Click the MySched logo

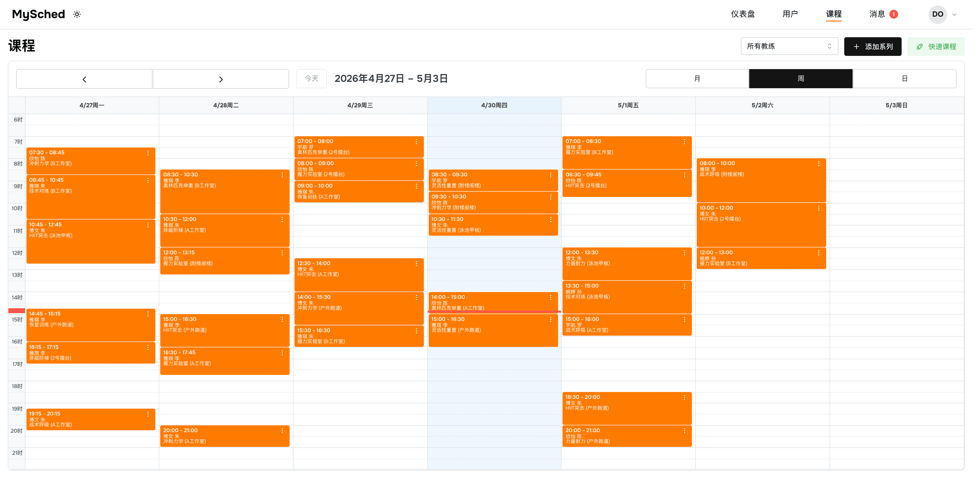coord(39,15)
